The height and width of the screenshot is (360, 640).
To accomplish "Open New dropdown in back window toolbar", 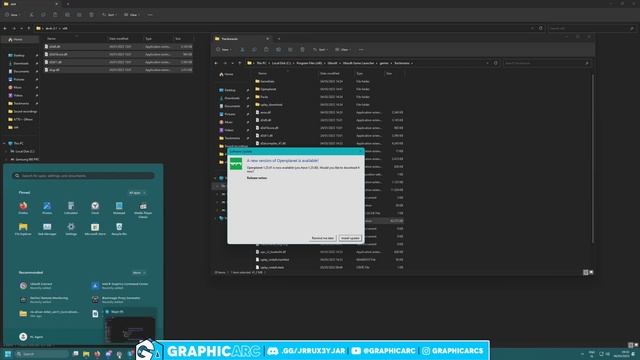I will point(12,15).
